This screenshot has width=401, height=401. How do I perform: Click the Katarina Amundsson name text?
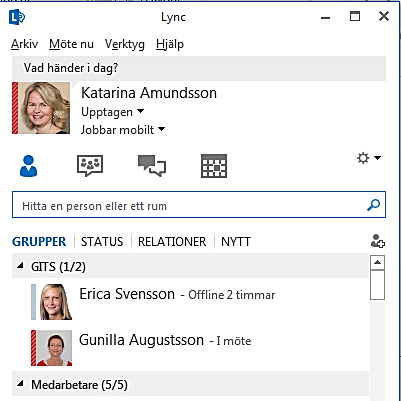tap(149, 93)
